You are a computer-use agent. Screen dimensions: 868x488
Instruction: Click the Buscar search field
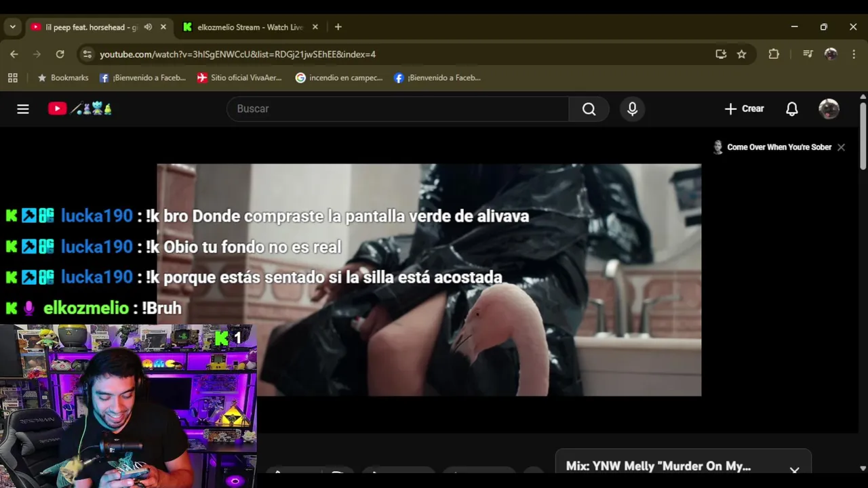pyautogui.click(x=398, y=109)
